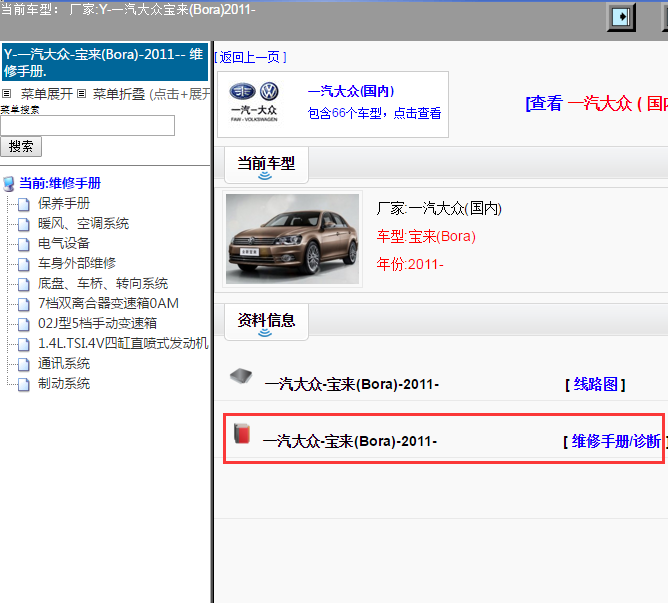Open 02J型5档手动变速箱 section
The height and width of the screenshot is (603, 668).
click(x=98, y=323)
